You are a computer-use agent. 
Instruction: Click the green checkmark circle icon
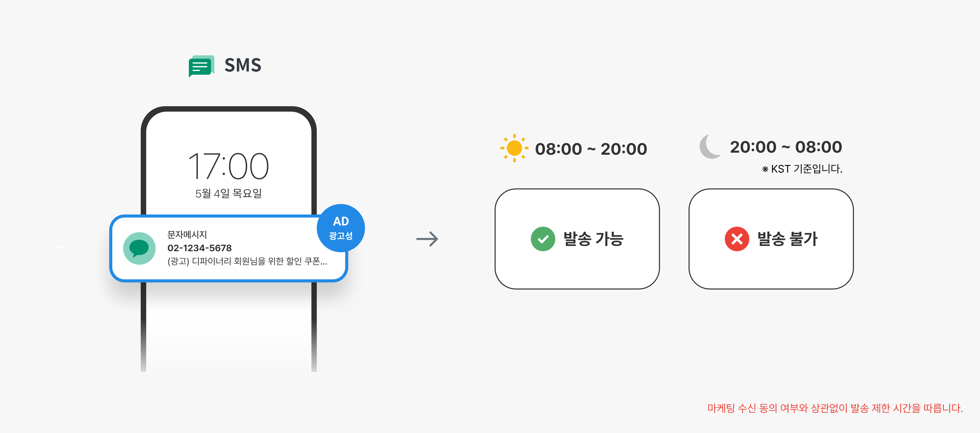click(x=543, y=239)
